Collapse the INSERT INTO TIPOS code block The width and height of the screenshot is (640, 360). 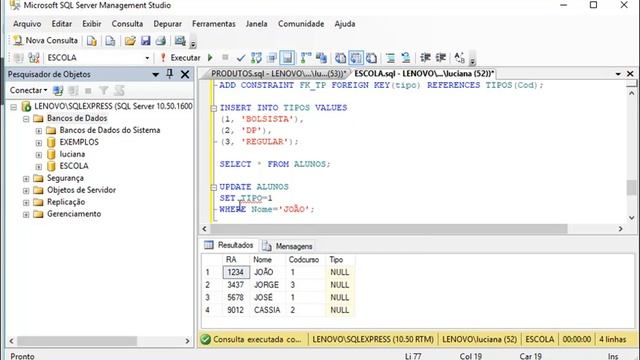coord(213,108)
